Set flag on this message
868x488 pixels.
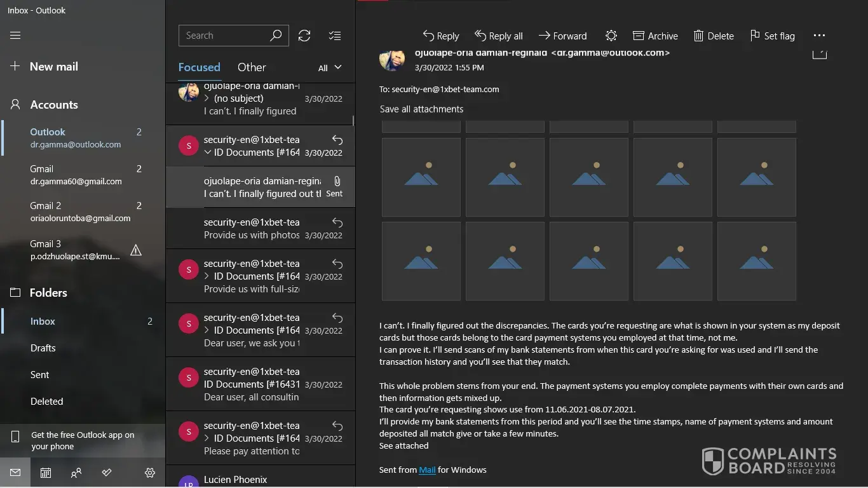[x=772, y=36]
